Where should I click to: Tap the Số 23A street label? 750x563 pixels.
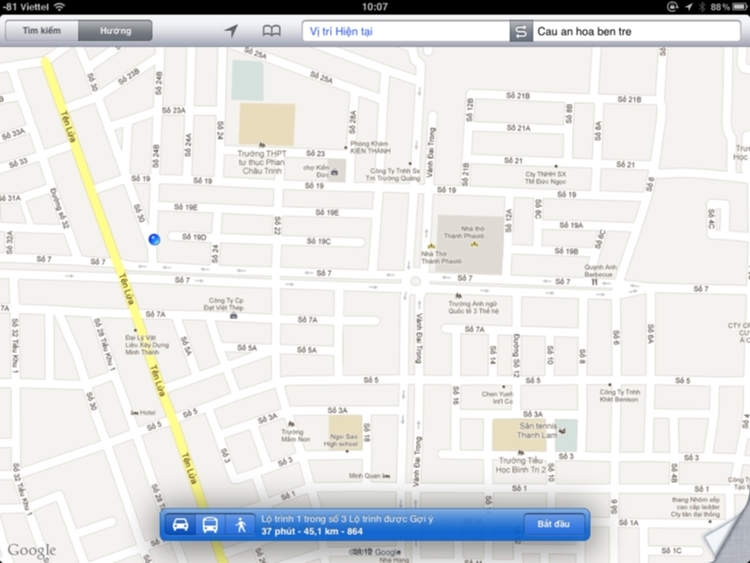(174, 110)
